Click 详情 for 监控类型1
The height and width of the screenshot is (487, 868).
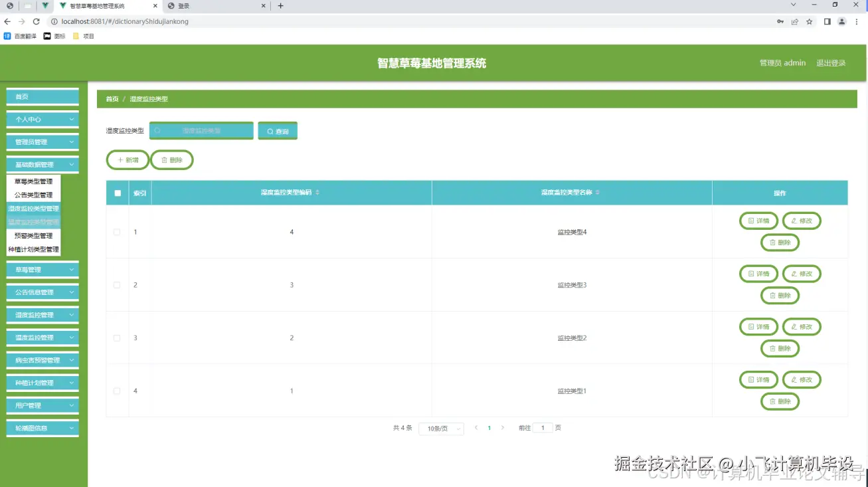758,380
